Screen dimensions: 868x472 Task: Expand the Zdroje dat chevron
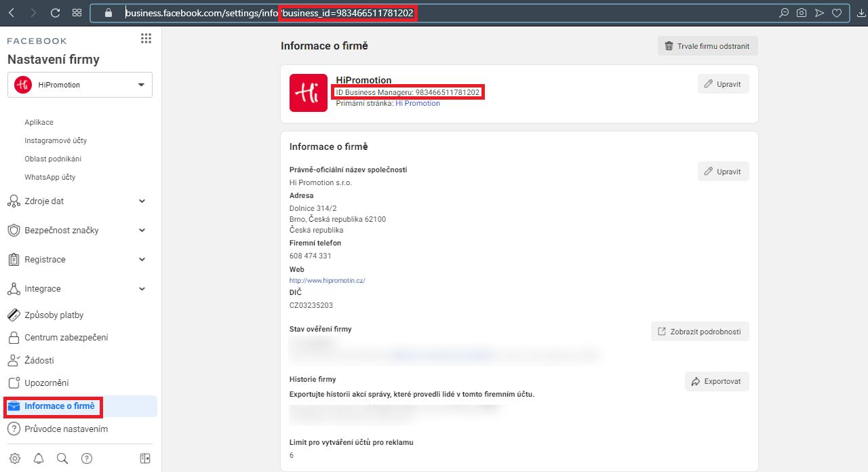click(x=142, y=201)
